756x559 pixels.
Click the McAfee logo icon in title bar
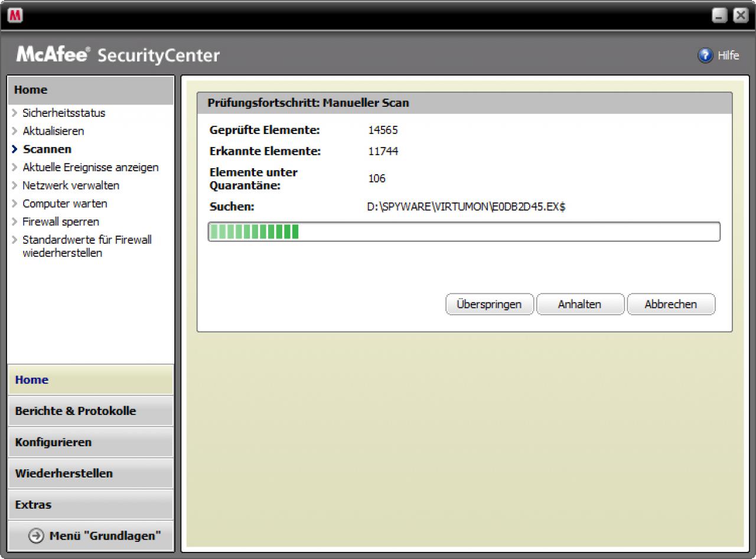click(15, 15)
